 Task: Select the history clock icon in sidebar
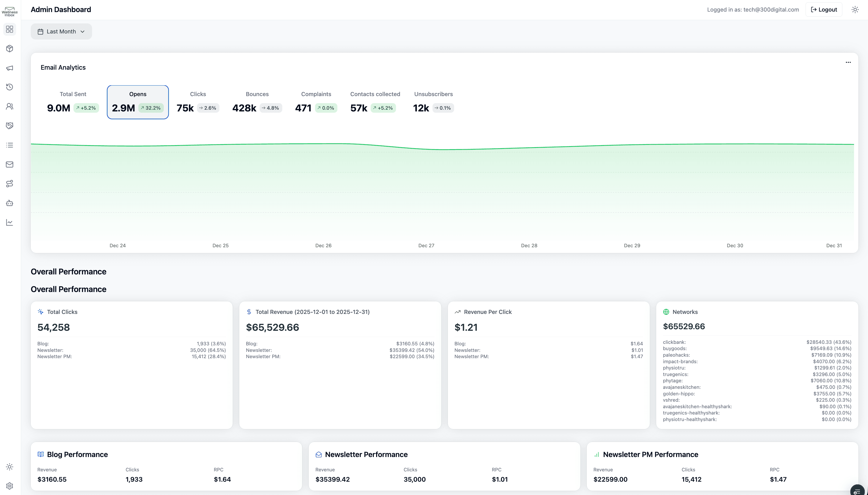[10, 87]
